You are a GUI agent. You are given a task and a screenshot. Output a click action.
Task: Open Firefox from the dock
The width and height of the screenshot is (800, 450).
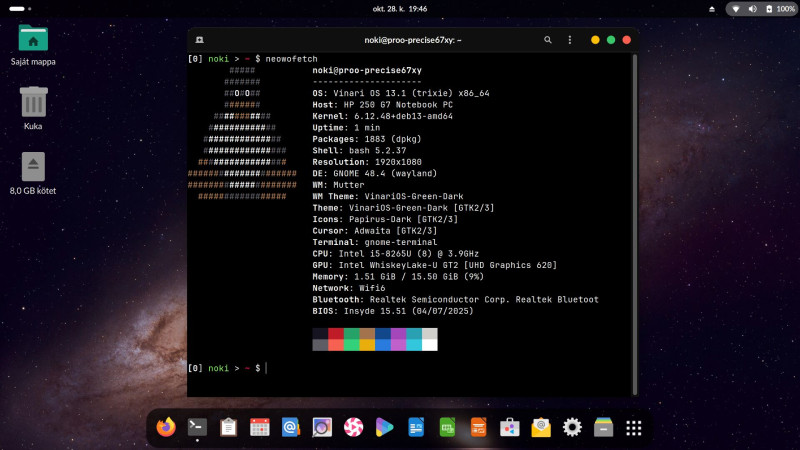[166, 427]
